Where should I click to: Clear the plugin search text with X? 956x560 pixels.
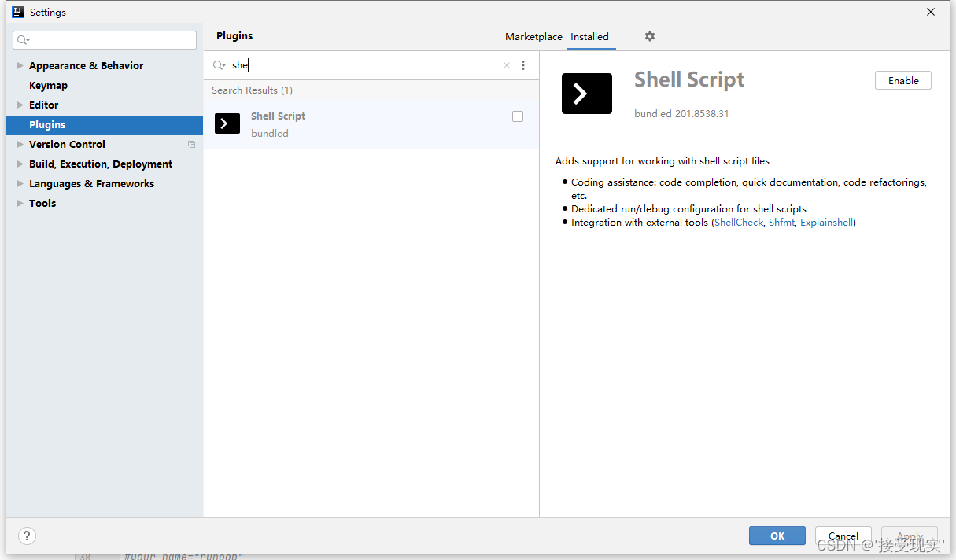click(x=507, y=65)
